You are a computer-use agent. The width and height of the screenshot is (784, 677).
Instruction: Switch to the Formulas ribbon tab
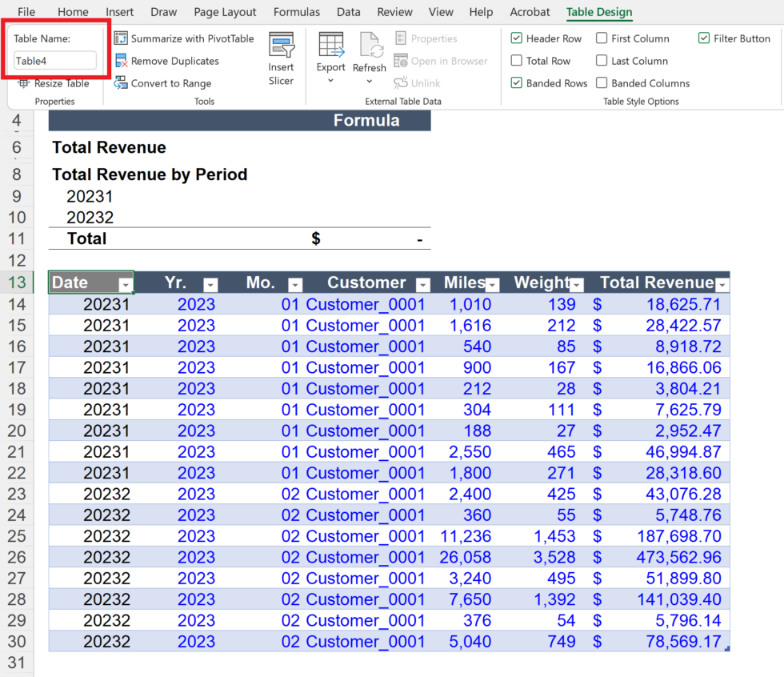click(x=297, y=12)
